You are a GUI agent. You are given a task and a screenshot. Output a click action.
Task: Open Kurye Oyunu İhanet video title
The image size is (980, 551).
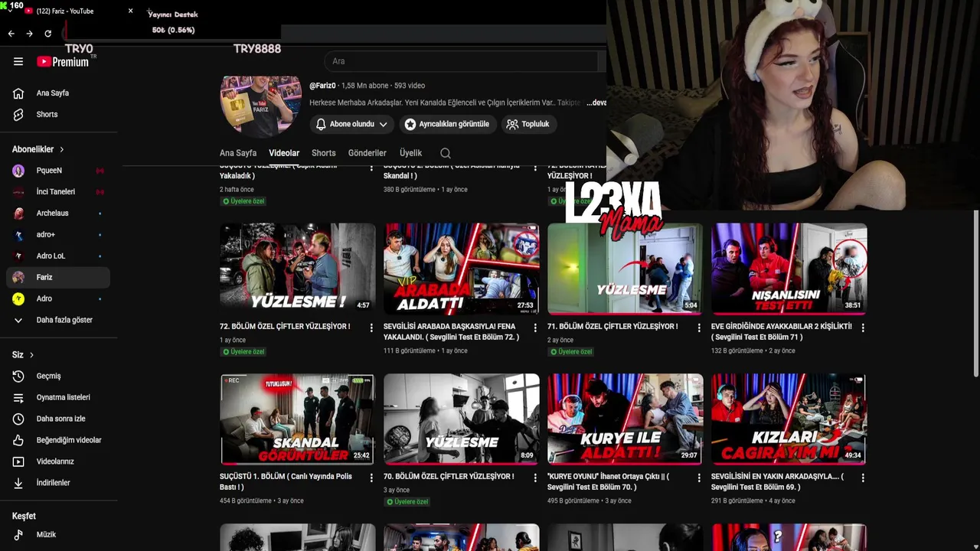pyautogui.click(x=609, y=481)
